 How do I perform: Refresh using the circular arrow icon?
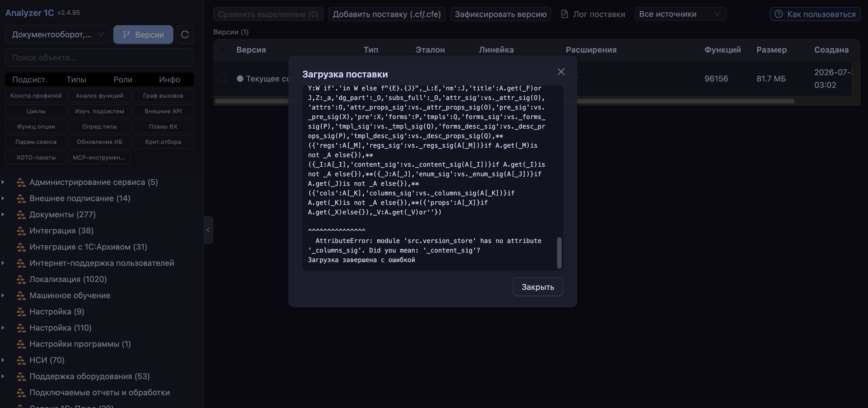pos(185,34)
